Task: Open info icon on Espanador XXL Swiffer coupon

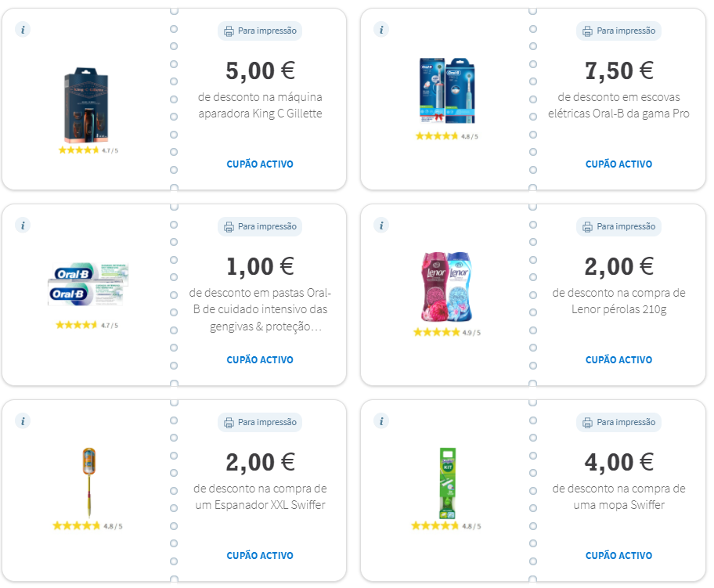Action: [x=23, y=421]
